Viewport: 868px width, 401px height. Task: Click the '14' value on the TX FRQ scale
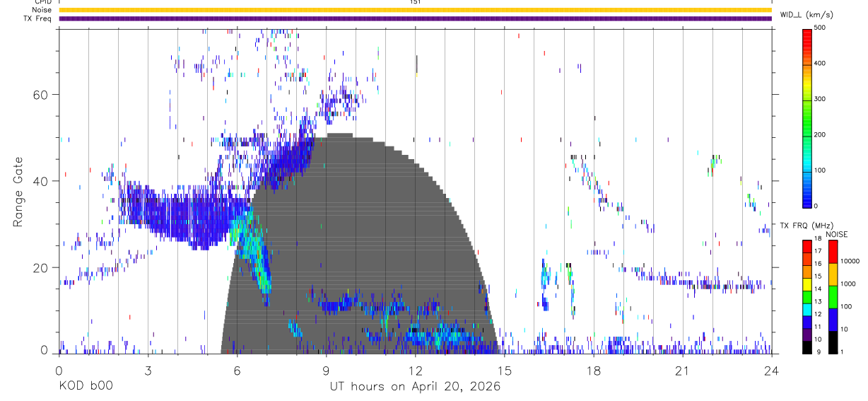coord(818,289)
